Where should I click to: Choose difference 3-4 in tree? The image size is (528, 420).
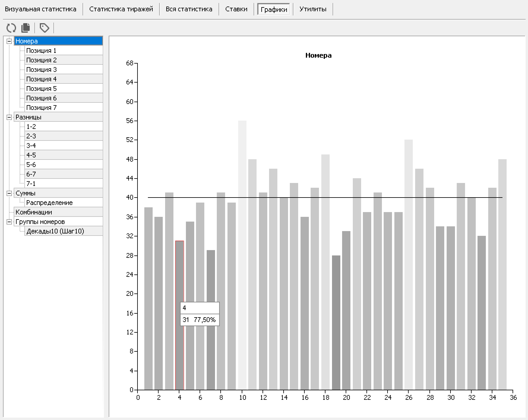pyautogui.click(x=64, y=146)
